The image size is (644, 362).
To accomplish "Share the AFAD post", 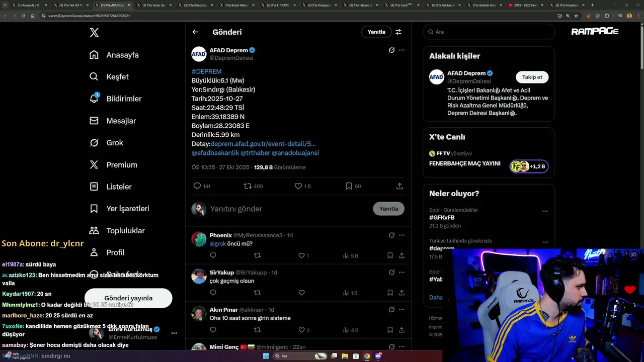I will pos(399,186).
